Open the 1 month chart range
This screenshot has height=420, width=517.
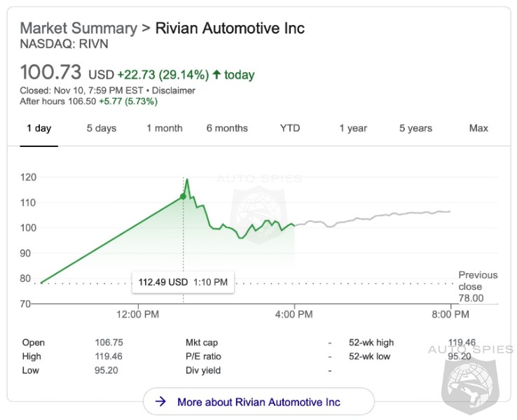pos(164,128)
